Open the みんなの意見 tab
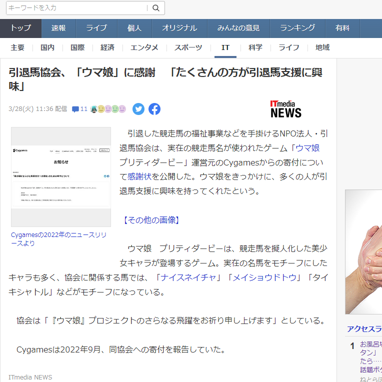 click(x=238, y=28)
